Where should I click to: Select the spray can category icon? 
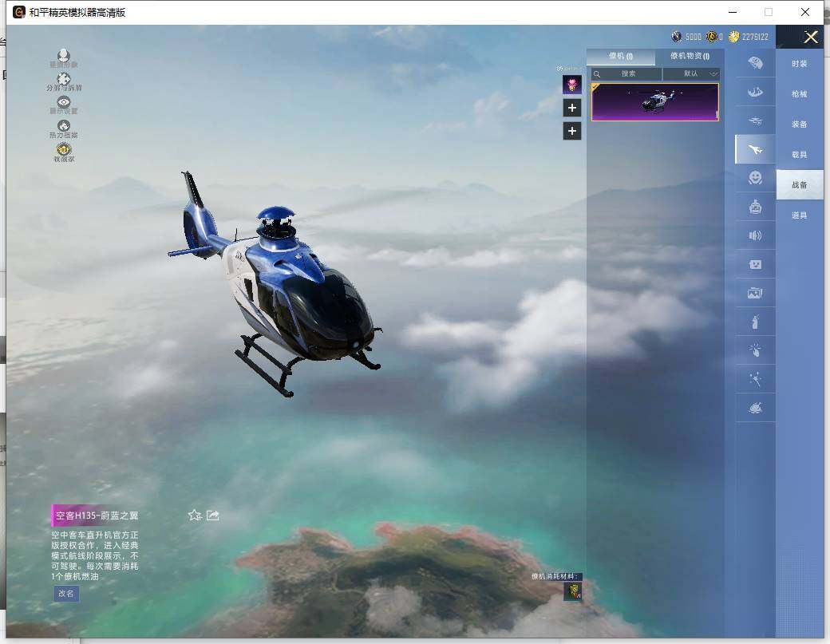click(755, 322)
